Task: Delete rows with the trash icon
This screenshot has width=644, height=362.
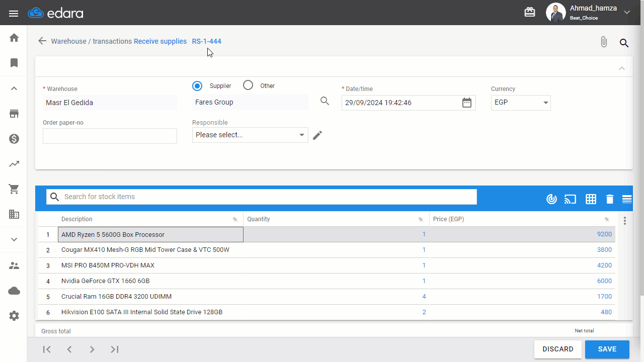Action: (x=610, y=199)
